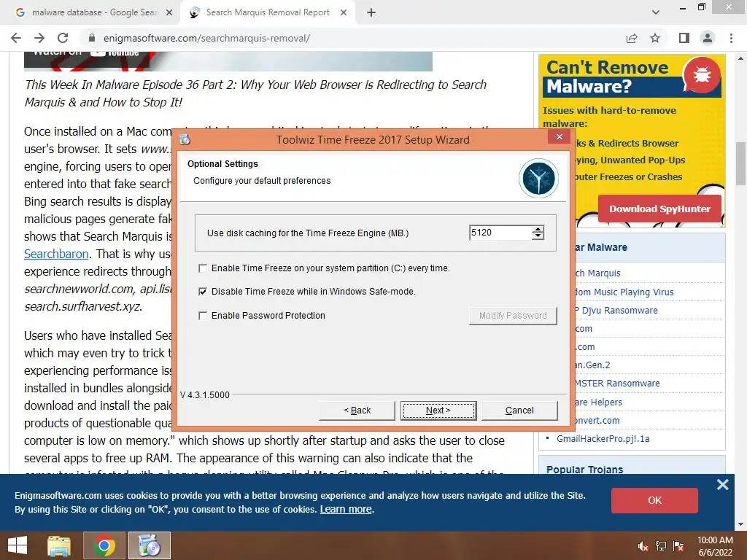Screen dimensions: 747x560
Task: Click the Modify Password button
Action: (513, 316)
